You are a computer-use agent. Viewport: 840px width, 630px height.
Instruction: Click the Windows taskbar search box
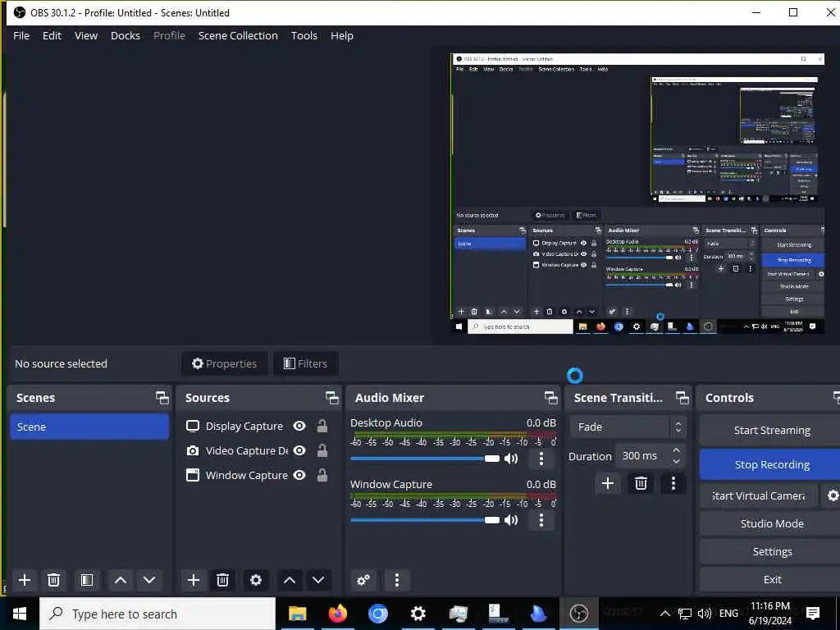coord(157,614)
